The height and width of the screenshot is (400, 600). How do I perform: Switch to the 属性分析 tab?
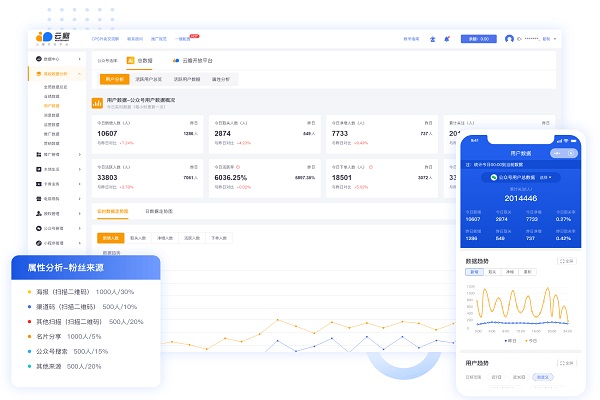click(x=219, y=78)
